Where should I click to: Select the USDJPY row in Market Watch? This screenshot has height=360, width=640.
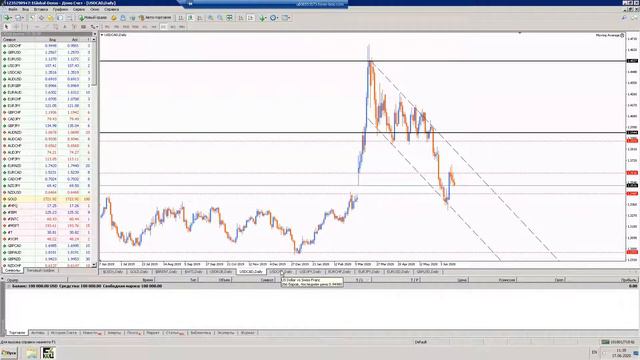pos(48,65)
